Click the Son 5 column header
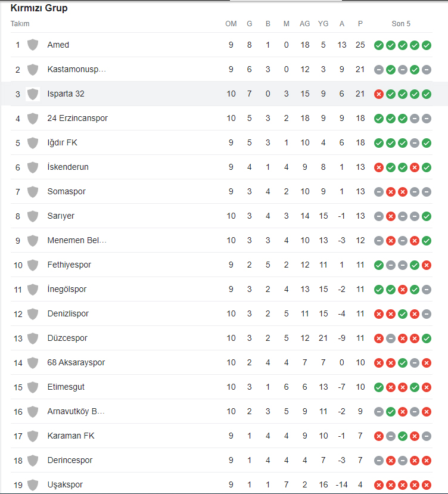 point(401,24)
